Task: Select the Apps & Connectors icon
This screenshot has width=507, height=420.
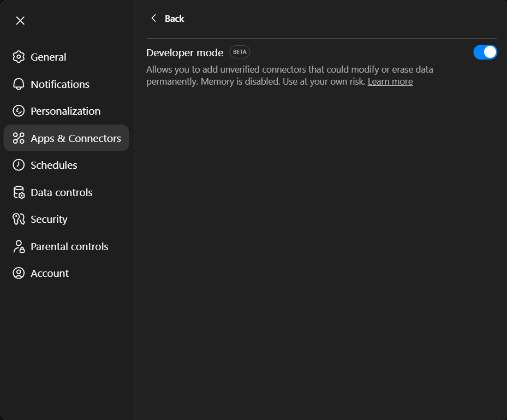Action: pos(19,138)
